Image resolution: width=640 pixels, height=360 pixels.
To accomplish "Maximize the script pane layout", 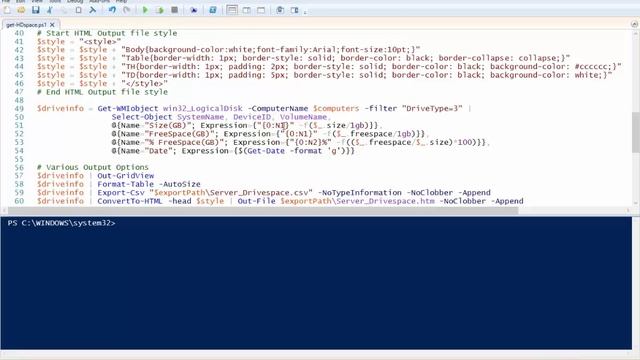I will (x=261, y=10).
